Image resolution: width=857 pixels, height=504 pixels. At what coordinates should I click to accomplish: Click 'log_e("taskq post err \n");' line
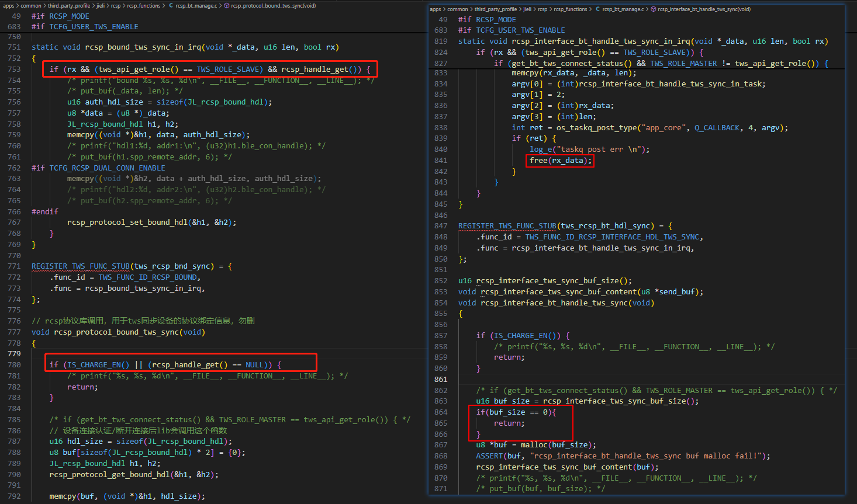(590, 149)
